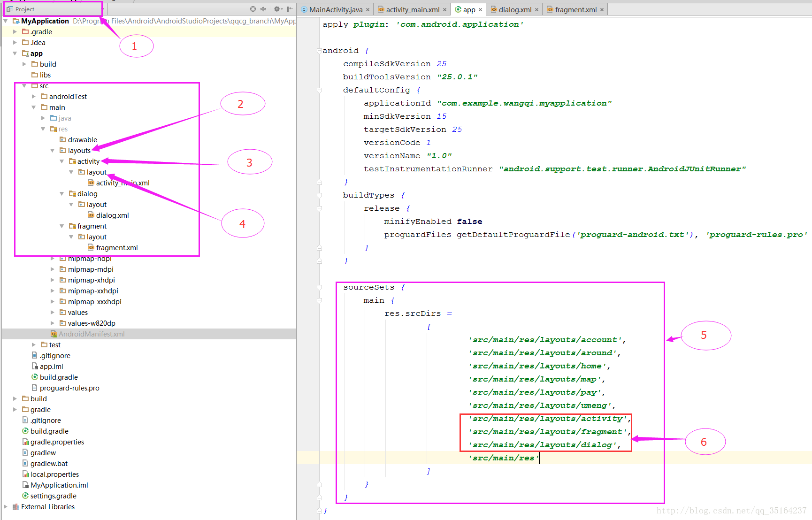Select the app .gitignore file
The width and height of the screenshot is (812, 520).
click(55, 355)
